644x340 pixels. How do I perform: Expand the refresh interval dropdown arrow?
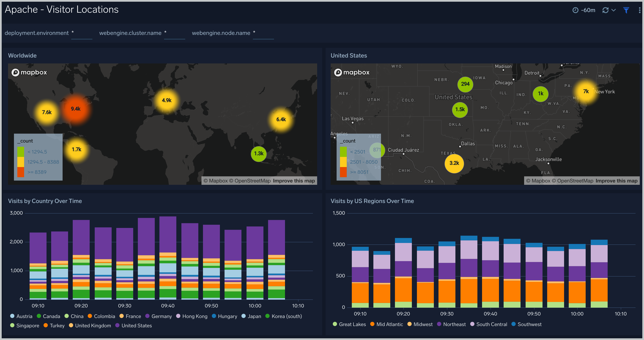point(613,10)
